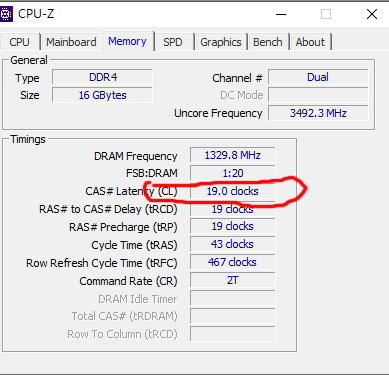Click the DDR4 memory type field
389x375 pixels.
[x=102, y=77]
